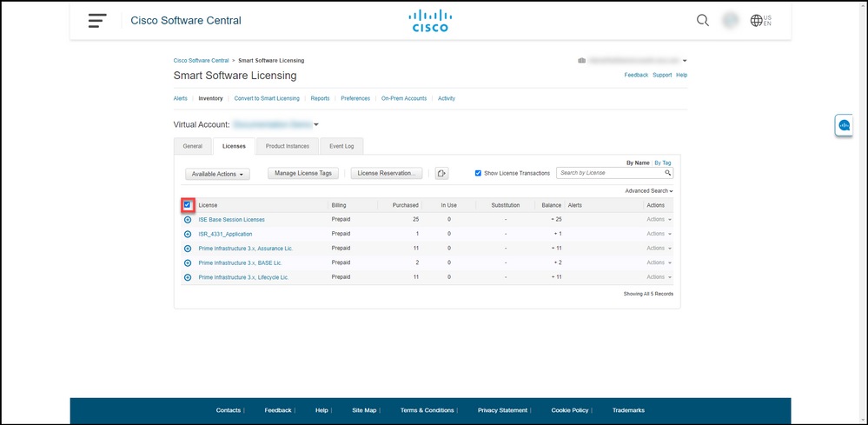Image resolution: width=868 pixels, height=425 pixels.
Task: Open the chat assistant side widget
Action: [844, 126]
